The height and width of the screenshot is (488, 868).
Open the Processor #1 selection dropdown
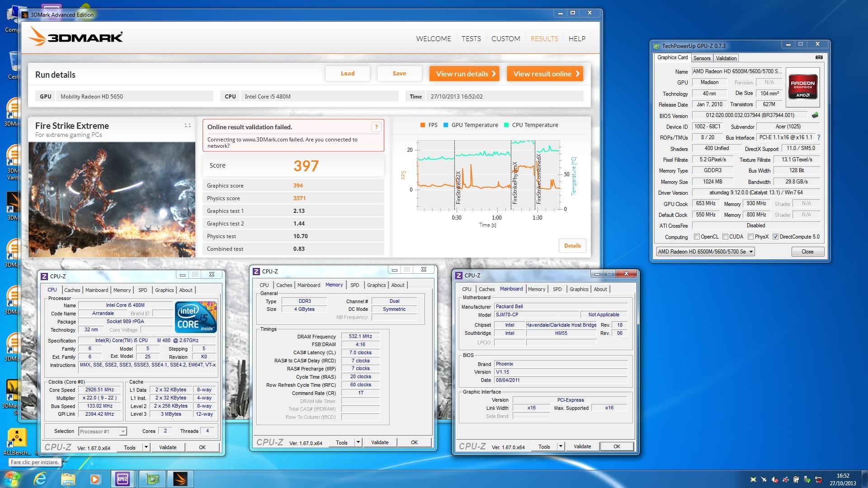pos(102,432)
